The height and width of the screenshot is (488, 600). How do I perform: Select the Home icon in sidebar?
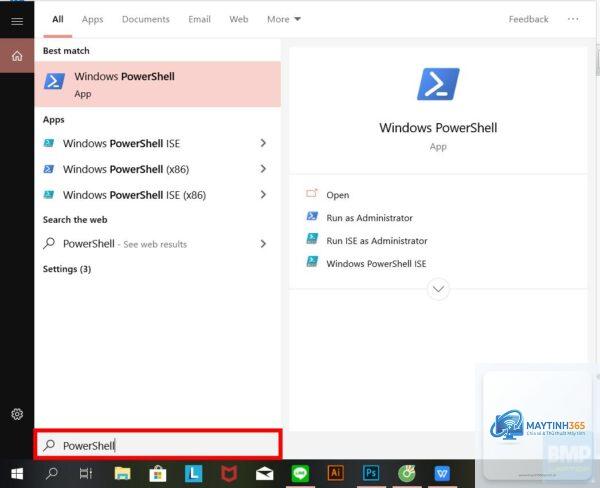(x=17, y=56)
